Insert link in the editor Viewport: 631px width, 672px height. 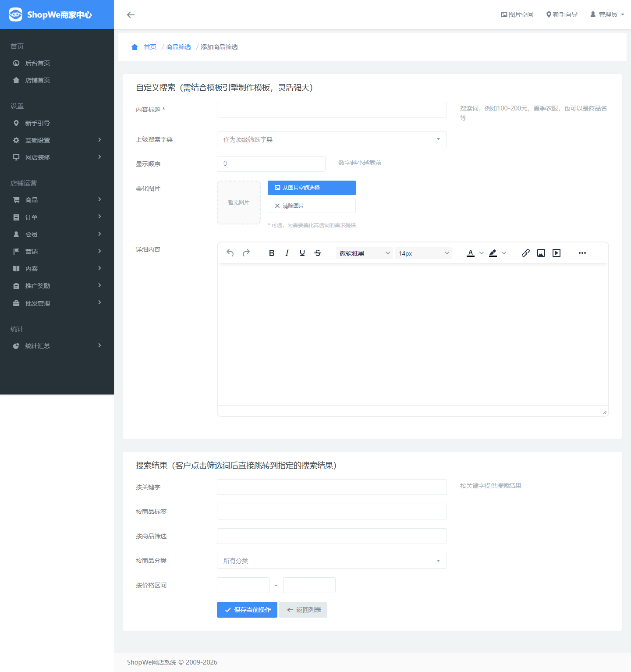pyautogui.click(x=526, y=253)
